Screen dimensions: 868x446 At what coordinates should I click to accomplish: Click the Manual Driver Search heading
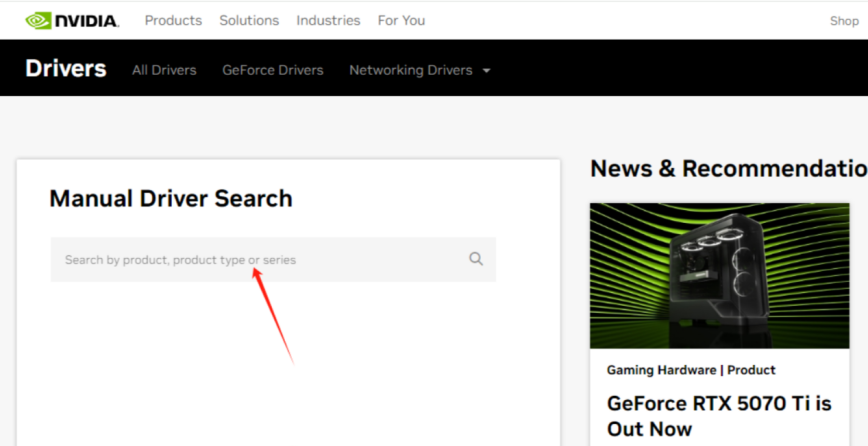171,198
